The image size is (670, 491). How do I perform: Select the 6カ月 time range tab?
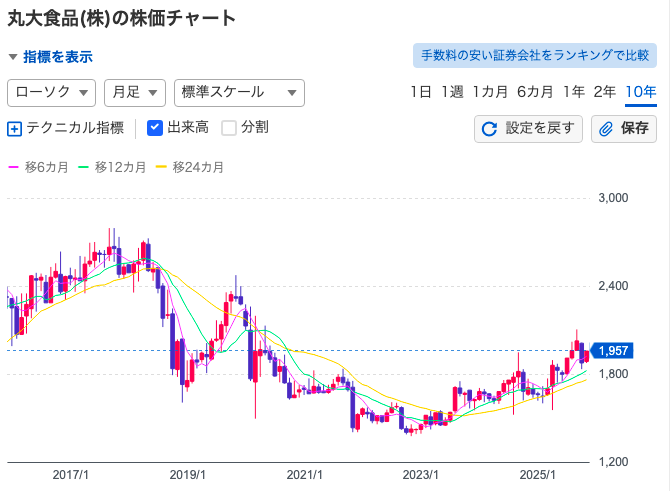535,92
